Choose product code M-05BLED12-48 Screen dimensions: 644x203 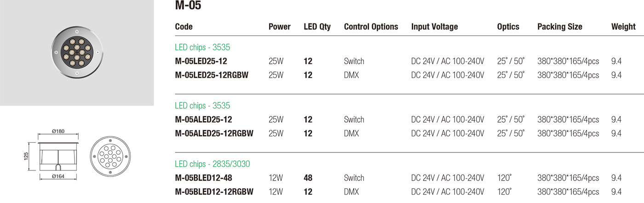click(x=203, y=178)
